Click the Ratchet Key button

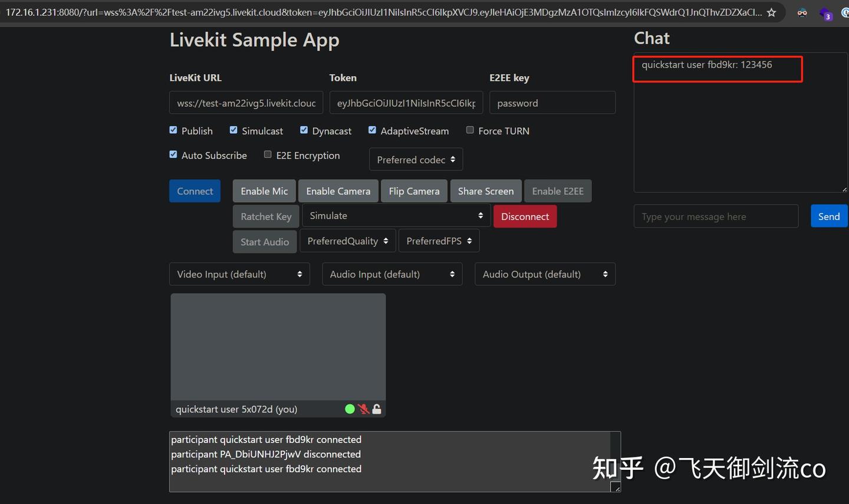point(266,216)
